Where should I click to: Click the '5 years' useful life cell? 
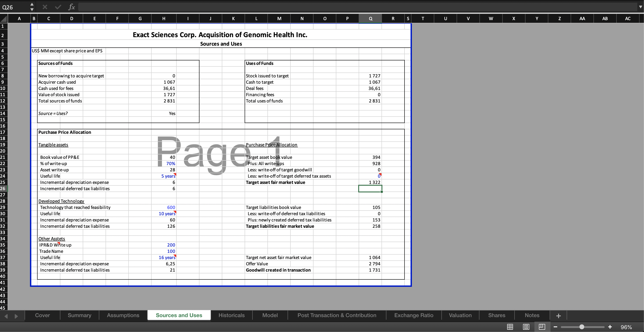pyautogui.click(x=164, y=176)
